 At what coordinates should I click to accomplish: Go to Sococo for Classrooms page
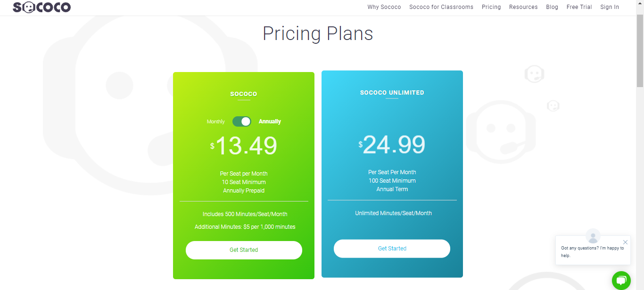coord(441,7)
